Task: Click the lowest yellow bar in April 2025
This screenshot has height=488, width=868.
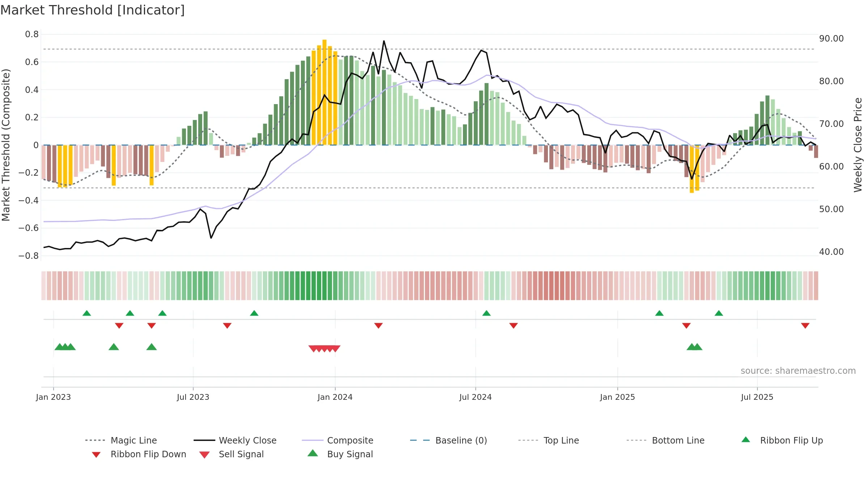Action: (x=692, y=169)
